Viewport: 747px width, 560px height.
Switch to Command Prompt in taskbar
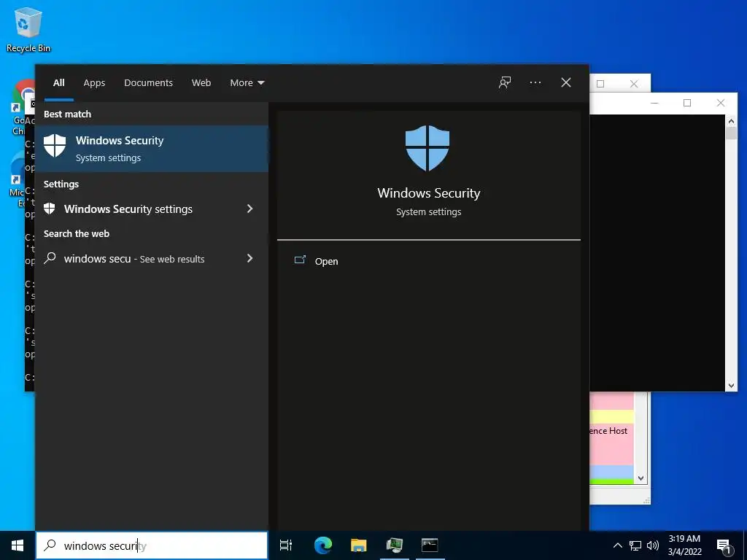pos(430,545)
